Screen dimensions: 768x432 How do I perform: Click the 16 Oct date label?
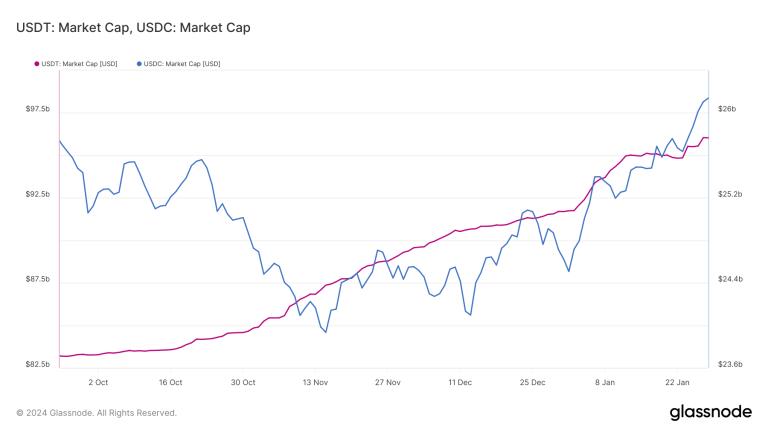click(x=170, y=382)
